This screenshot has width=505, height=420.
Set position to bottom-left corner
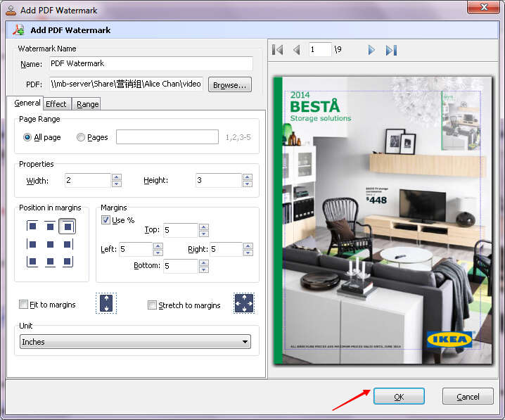[32, 261]
